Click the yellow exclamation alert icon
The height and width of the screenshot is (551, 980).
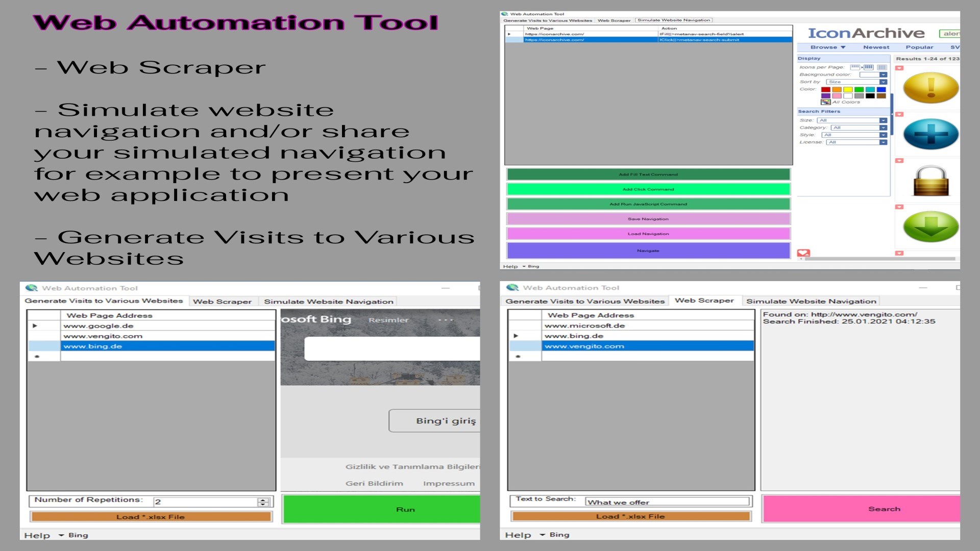930,87
